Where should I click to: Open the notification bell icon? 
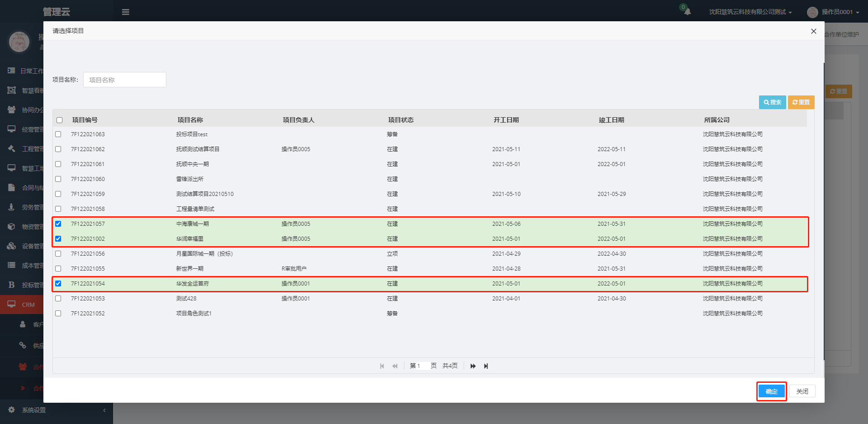(687, 11)
